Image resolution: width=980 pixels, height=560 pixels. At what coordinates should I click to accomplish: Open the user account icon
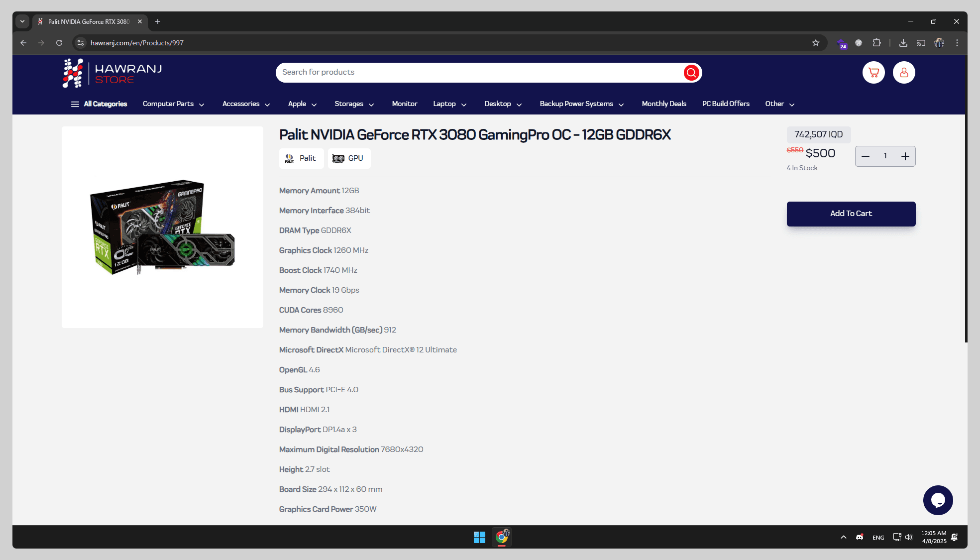point(904,73)
